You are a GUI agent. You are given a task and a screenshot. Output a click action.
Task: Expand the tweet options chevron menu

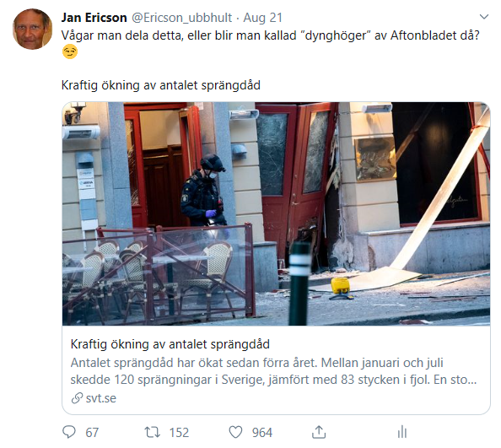[484, 17]
